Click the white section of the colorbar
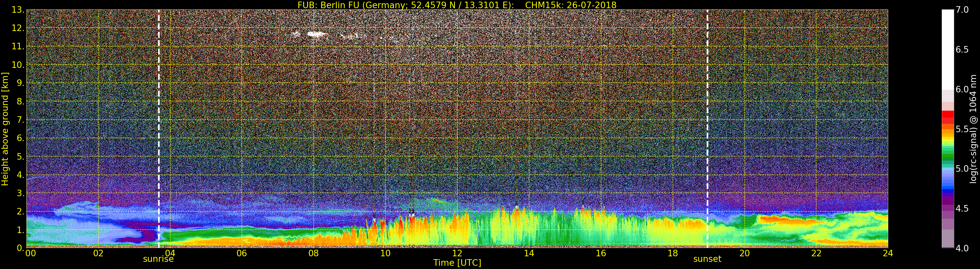The width and height of the screenshot is (980, 269). pyautogui.click(x=948, y=50)
